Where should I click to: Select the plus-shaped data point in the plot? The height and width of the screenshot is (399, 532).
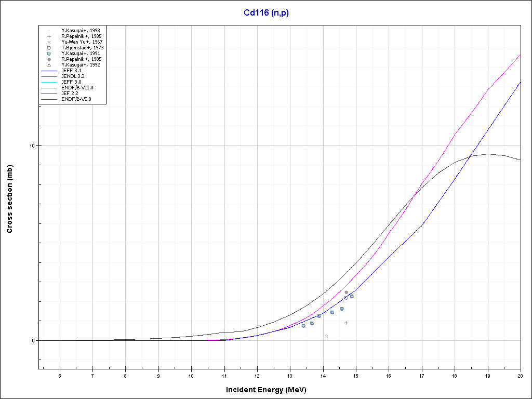click(346, 323)
